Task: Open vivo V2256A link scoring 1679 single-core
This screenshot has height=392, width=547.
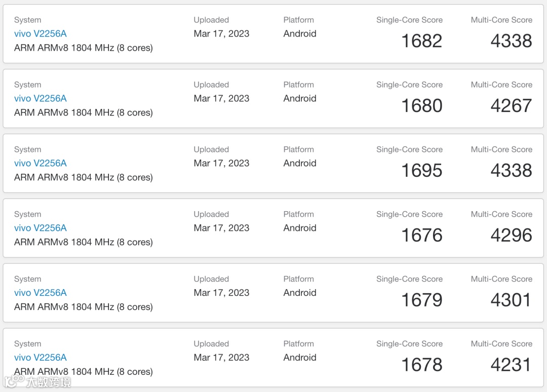Action: pos(41,293)
